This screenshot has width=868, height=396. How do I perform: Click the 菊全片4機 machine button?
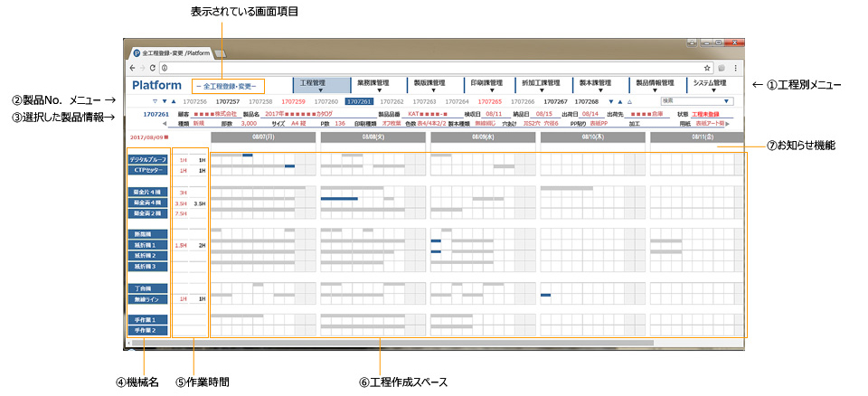pos(147,193)
